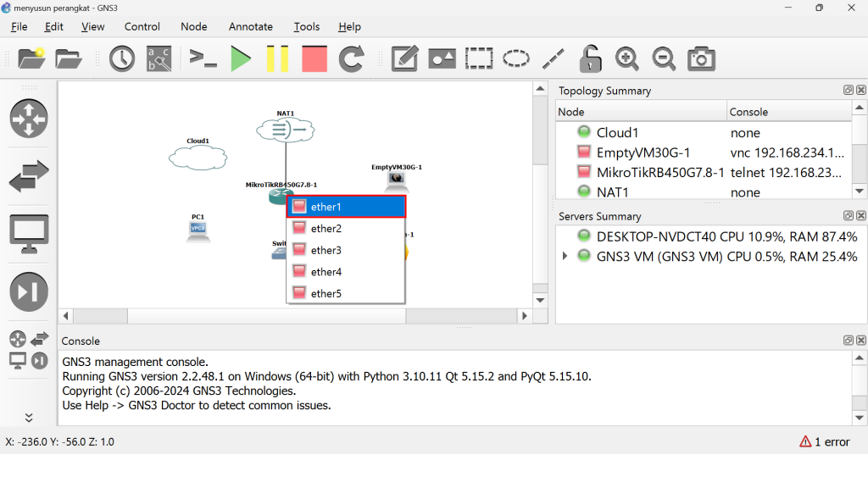Click the canvas horizontal scrollbar
Image resolution: width=868 pixels, height=488 pixels.
click(x=266, y=316)
